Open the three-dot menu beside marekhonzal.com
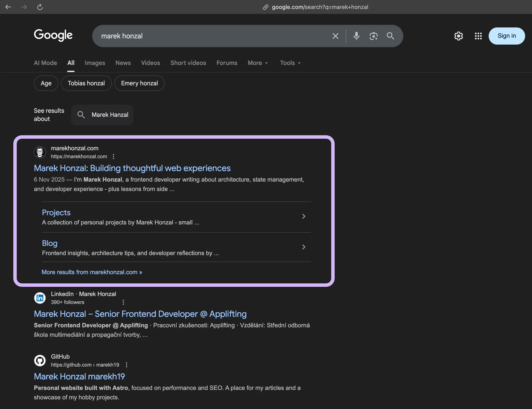This screenshot has width=532, height=409. click(x=113, y=156)
